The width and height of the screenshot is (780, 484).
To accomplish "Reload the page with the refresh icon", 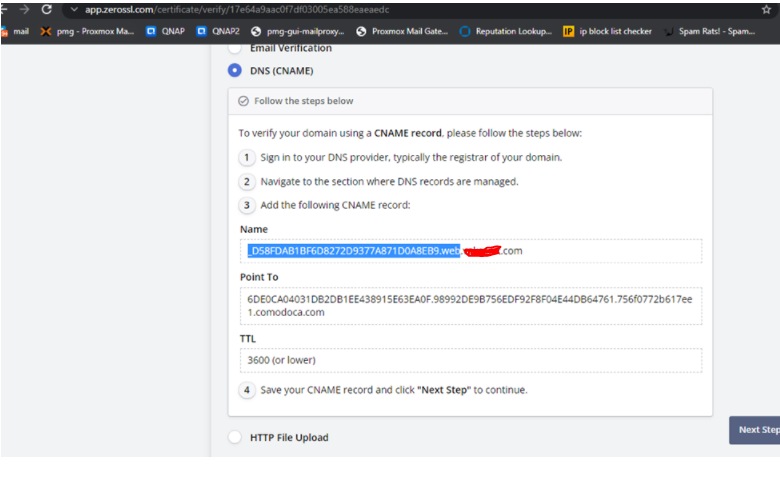I will click(46, 9).
